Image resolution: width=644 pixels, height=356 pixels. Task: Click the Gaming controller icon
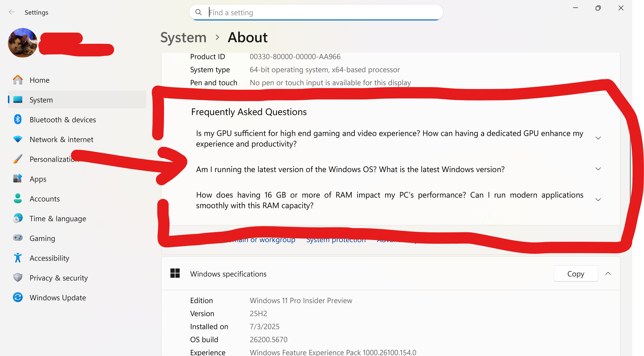tap(18, 238)
